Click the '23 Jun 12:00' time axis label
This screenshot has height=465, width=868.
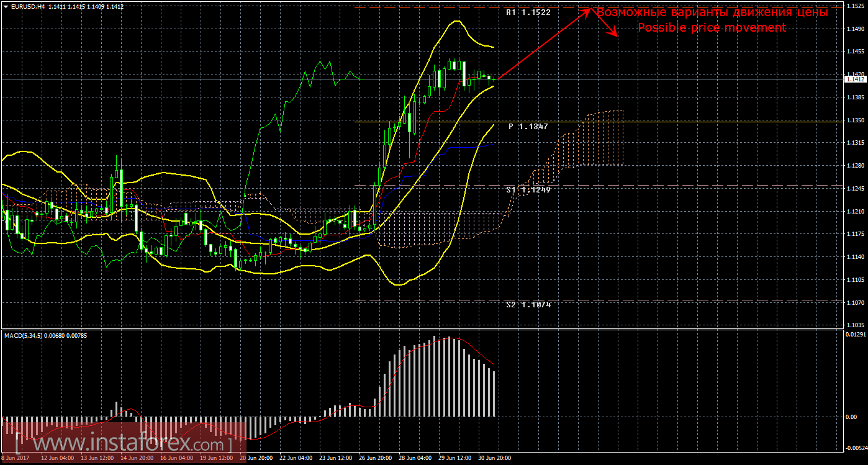(336, 459)
